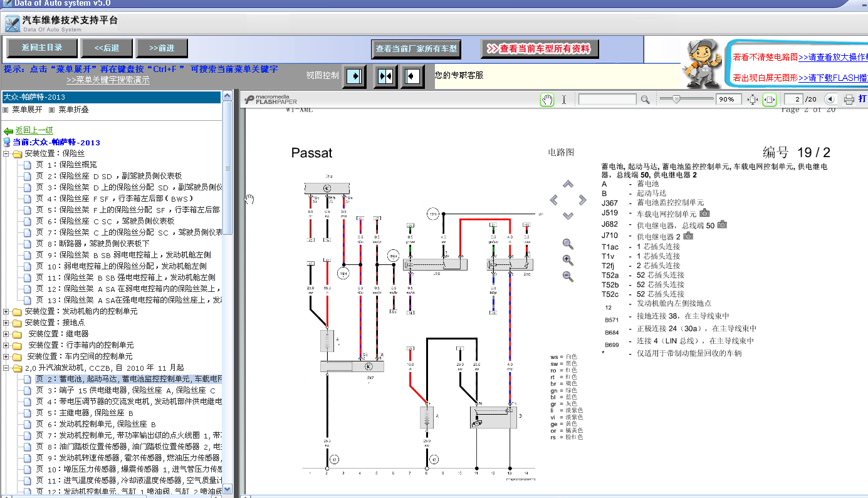
Task: Open the camera photo for J710
Action: (x=688, y=236)
